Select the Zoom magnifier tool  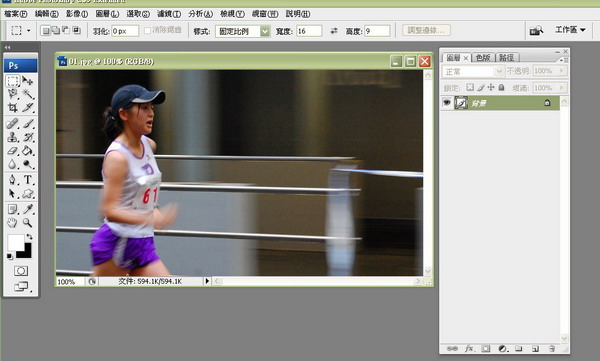coord(27,222)
